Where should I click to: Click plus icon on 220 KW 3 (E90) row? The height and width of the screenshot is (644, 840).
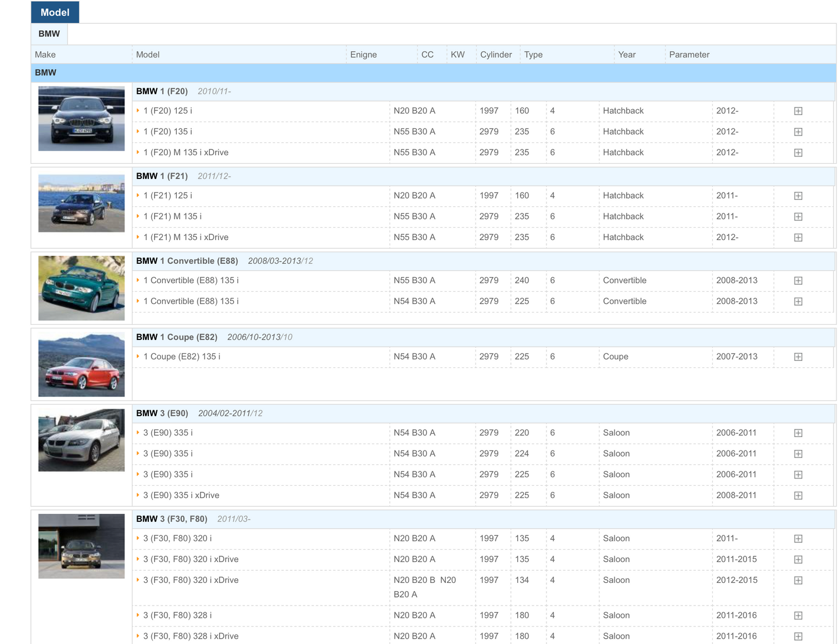point(798,433)
